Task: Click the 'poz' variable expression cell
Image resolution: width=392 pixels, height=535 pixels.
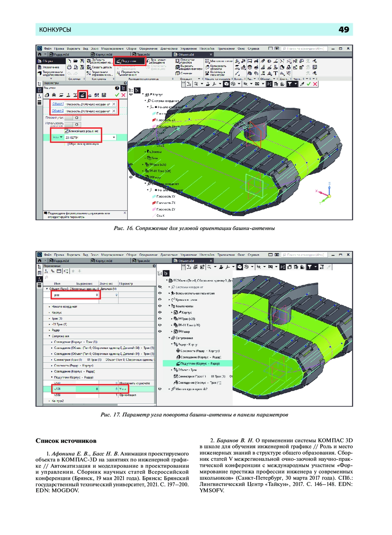Action: 87,295
